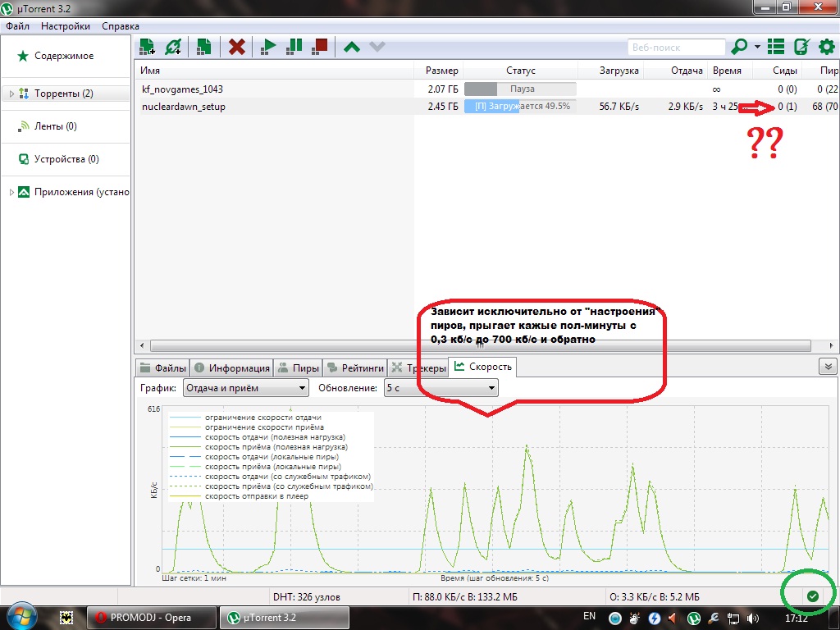Move torrent up in queue

coord(351,47)
